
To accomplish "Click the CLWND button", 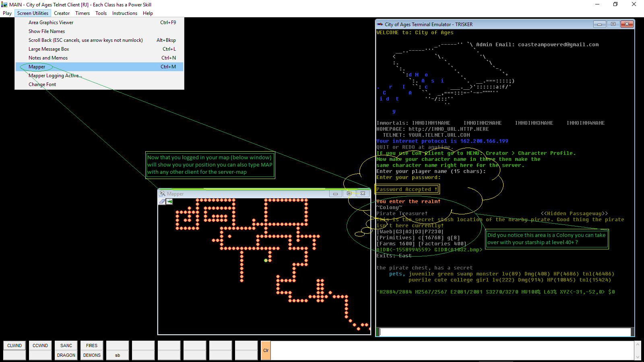I will tap(14, 345).
